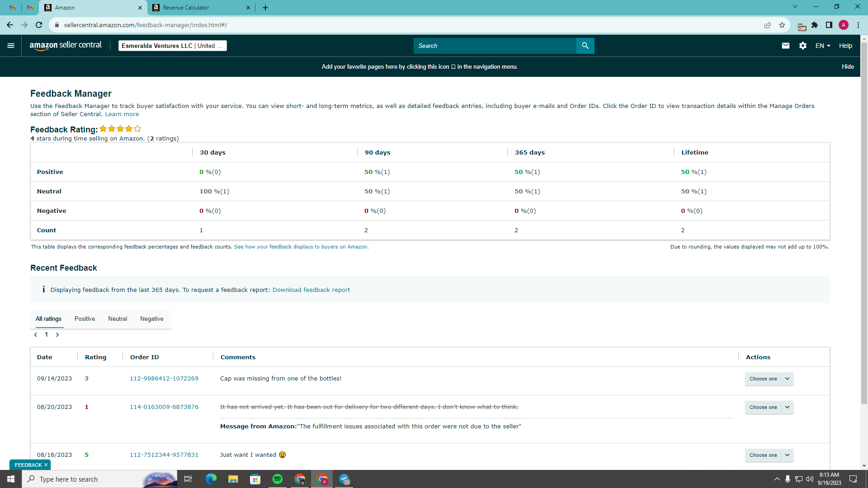Open Telegram from the taskbar
Image resolution: width=868 pixels, height=488 pixels.
coord(344,479)
